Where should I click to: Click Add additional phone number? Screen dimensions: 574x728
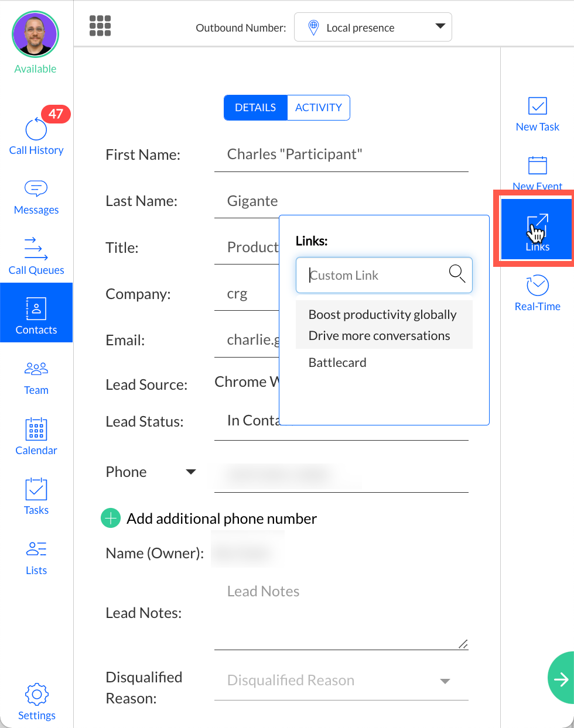click(x=222, y=518)
